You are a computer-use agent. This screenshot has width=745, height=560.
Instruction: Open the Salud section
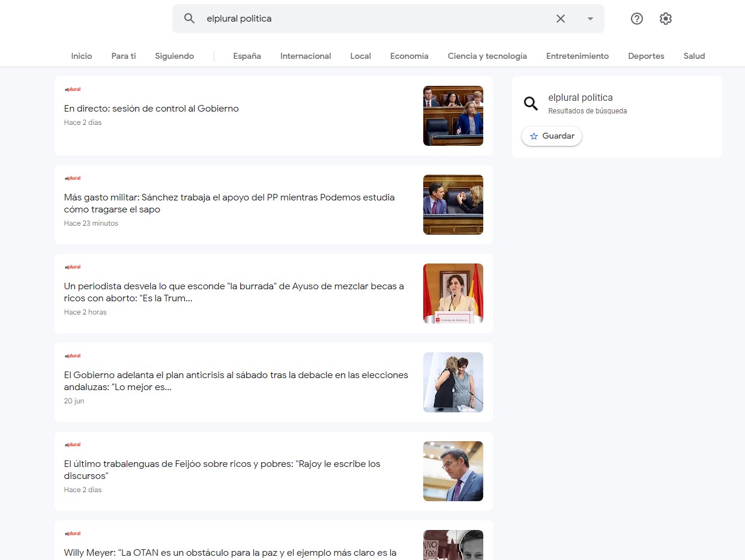695,56
